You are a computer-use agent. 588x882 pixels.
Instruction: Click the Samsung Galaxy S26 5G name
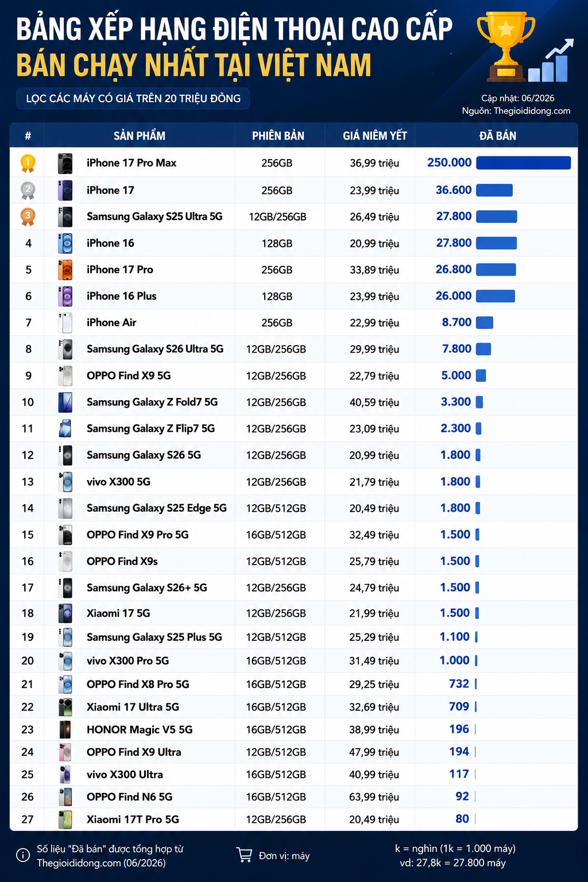point(144,455)
